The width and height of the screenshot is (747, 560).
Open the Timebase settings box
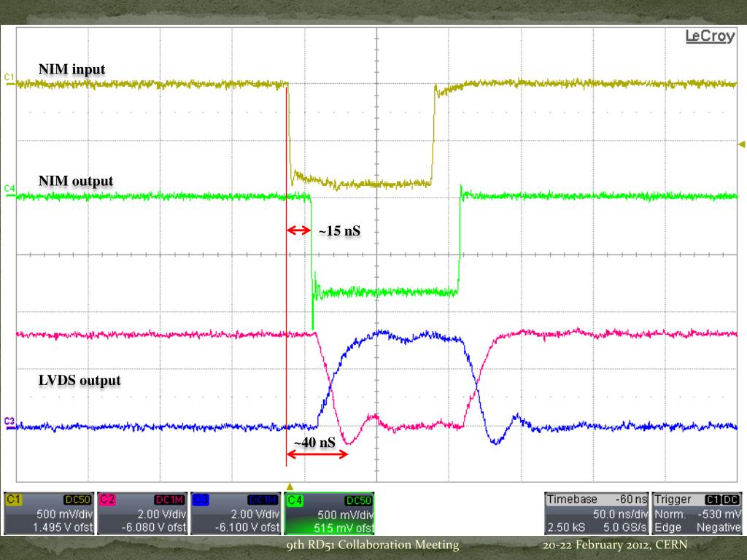(595, 513)
